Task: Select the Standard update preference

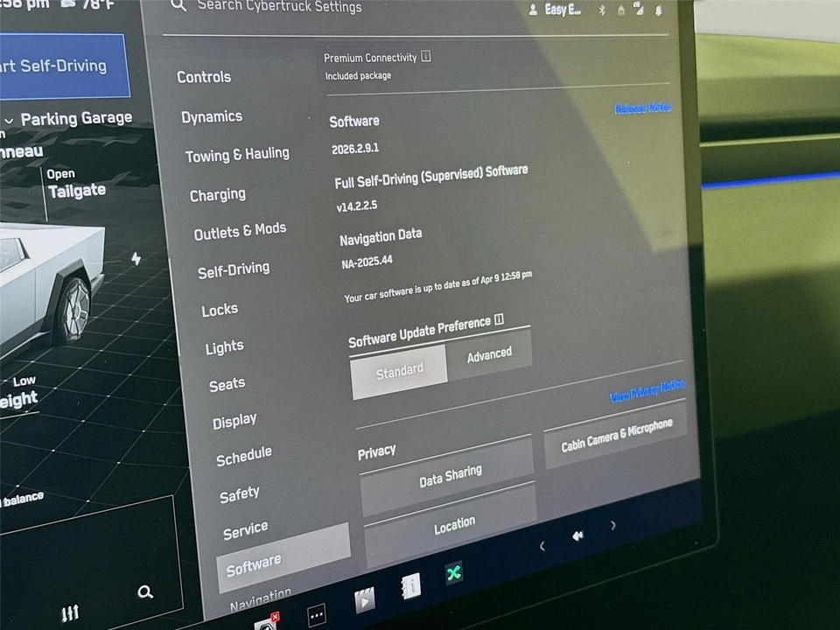Action: pyautogui.click(x=399, y=371)
